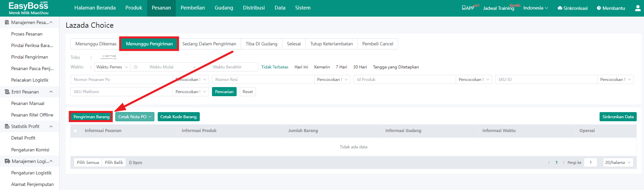This screenshot has height=190, width=644.
Task: Open Pencocokan dropdown beside SKU ID
Action: (x=615, y=80)
